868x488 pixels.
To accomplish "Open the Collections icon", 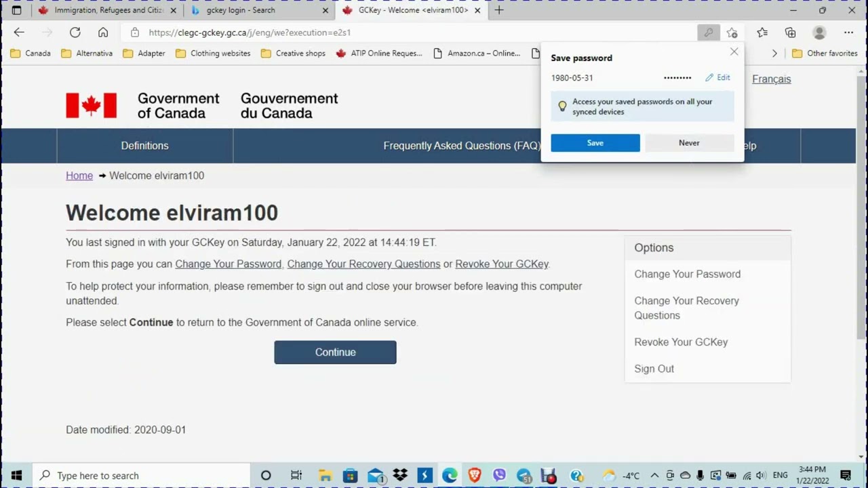I will (791, 33).
